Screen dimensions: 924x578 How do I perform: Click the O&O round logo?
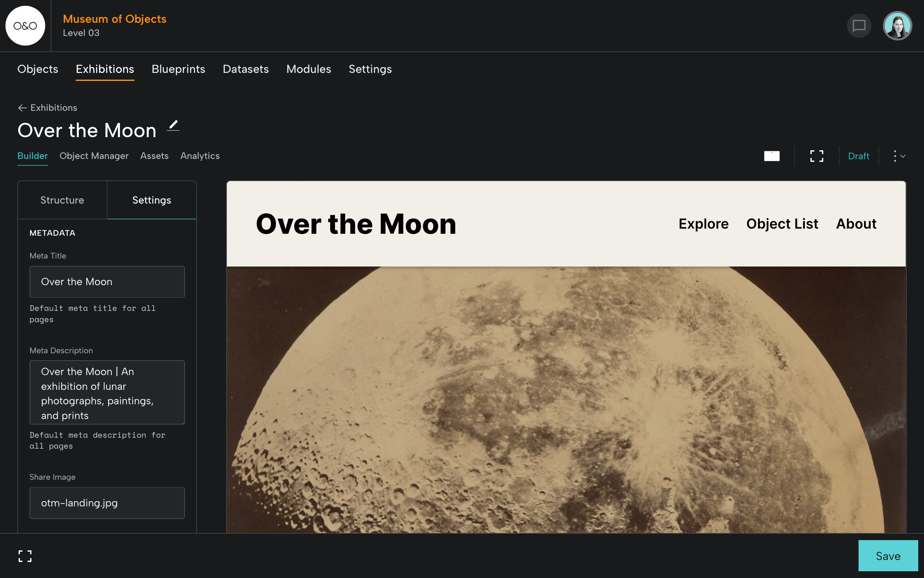click(x=25, y=26)
